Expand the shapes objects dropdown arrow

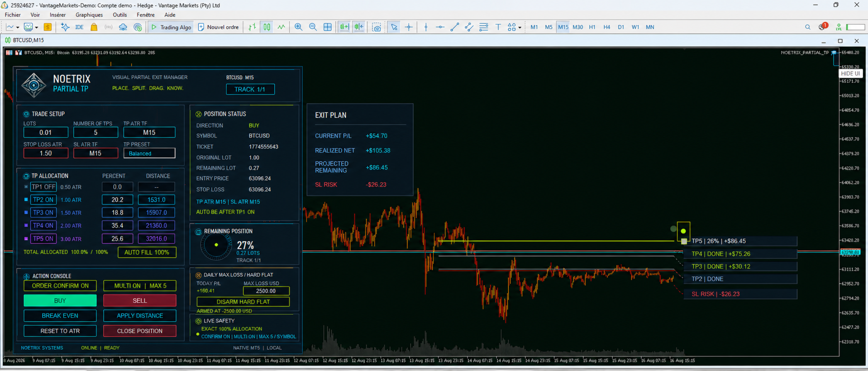coord(520,28)
